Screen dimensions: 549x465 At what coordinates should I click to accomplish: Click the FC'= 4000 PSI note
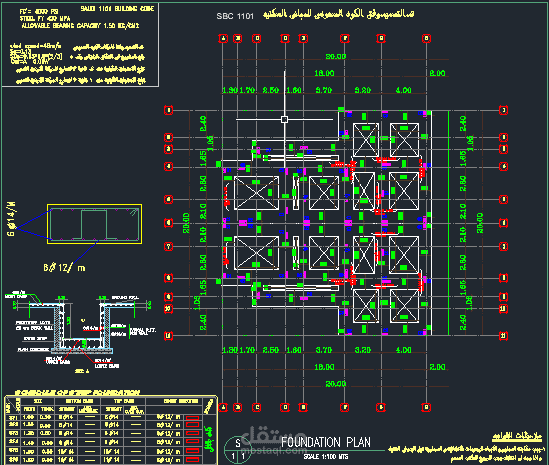39,12
